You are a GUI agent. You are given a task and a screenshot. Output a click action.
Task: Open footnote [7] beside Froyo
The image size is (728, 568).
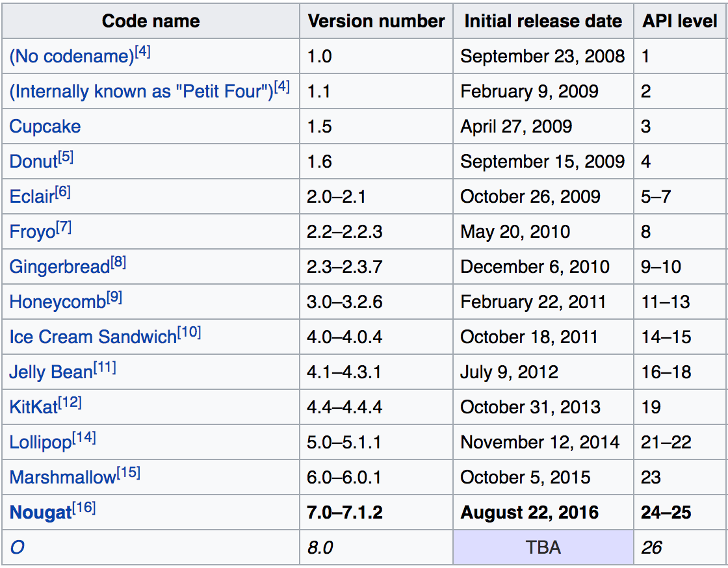(x=64, y=227)
